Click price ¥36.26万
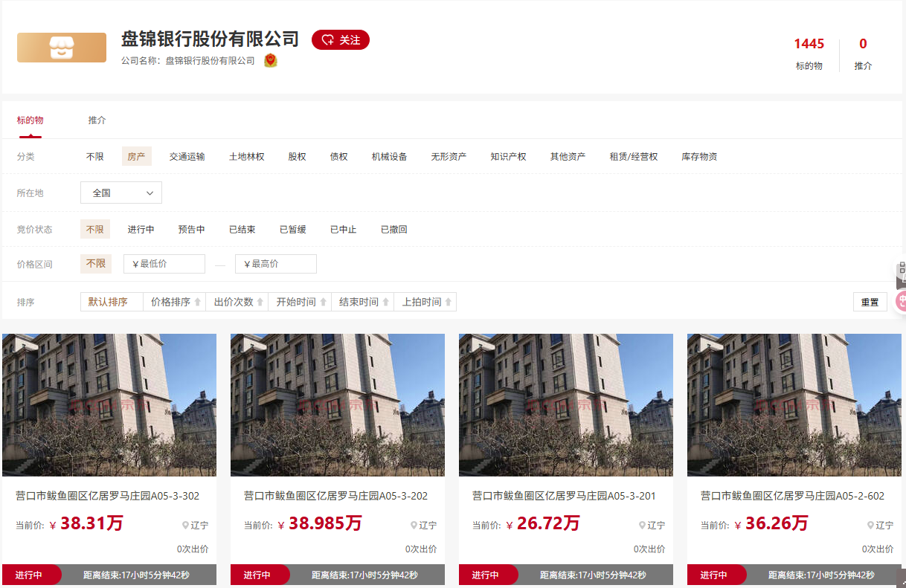The height and width of the screenshot is (588, 906). [771, 523]
